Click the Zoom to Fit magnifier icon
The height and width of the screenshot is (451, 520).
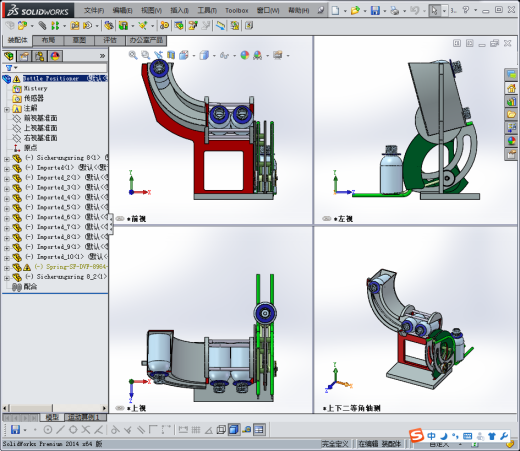(133, 55)
